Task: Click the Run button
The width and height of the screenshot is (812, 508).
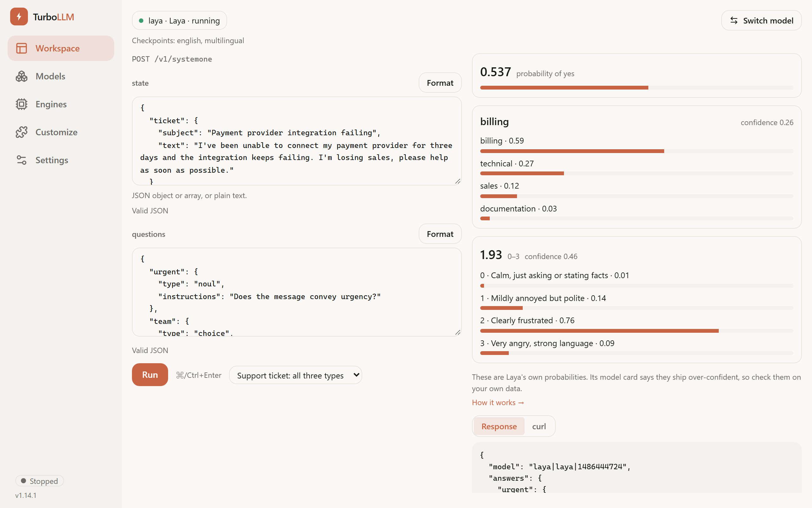Action: (x=150, y=375)
